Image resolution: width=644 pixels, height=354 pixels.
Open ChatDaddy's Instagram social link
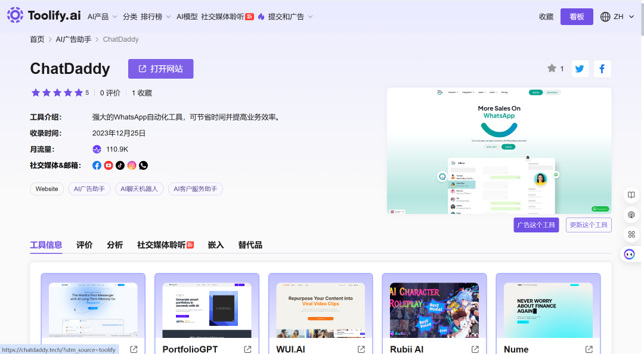[131, 166]
